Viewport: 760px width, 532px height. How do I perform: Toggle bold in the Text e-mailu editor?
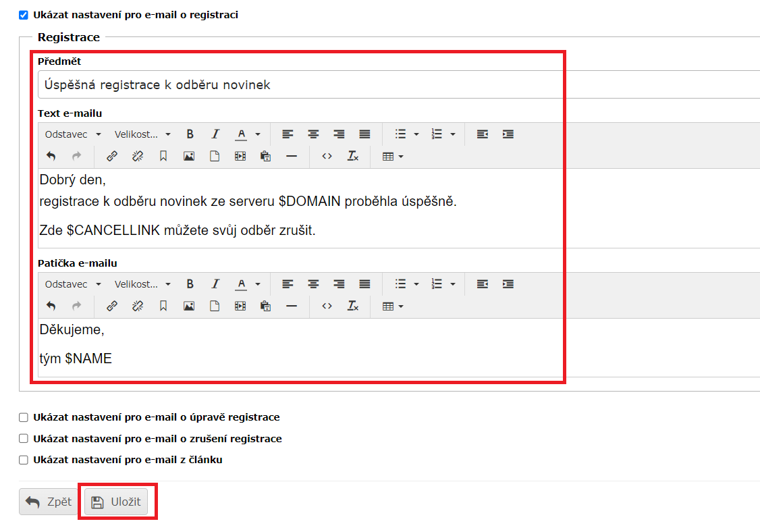coord(190,134)
